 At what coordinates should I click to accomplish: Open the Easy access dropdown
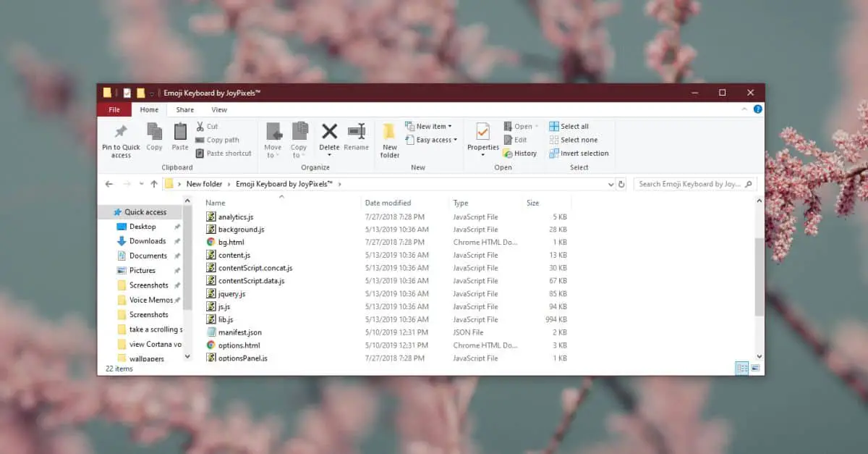tap(431, 140)
